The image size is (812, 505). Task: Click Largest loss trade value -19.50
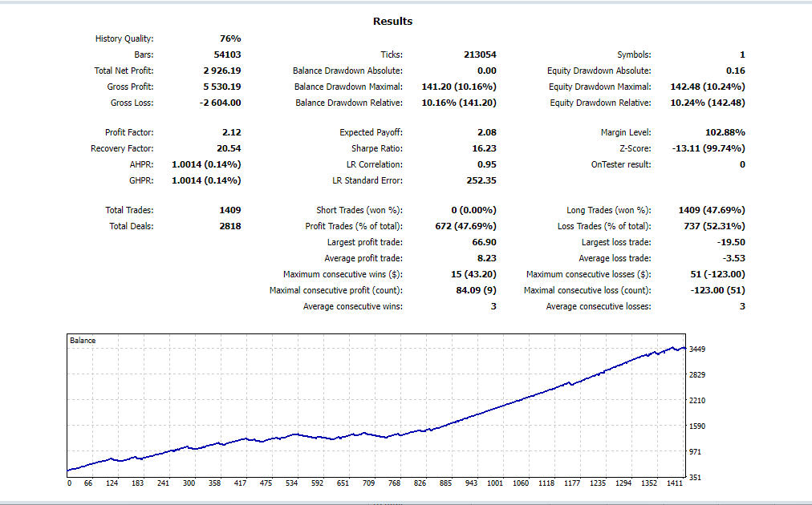[731, 242]
